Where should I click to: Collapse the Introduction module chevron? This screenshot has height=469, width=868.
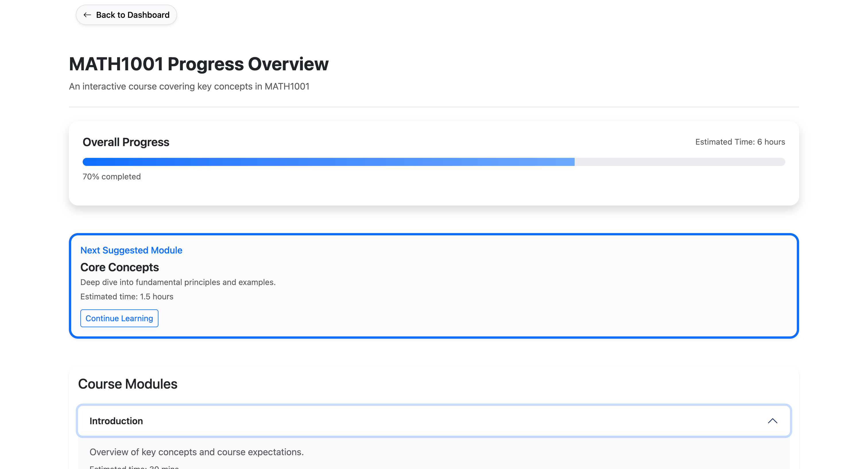pyautogui.click(x=772, y=421)
